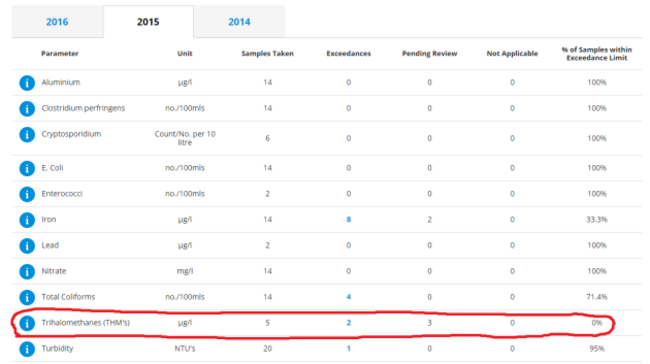Viewport: 650px width, 364px height.
Task: Open the Nitrate info icon
Action: click(27, 272)
